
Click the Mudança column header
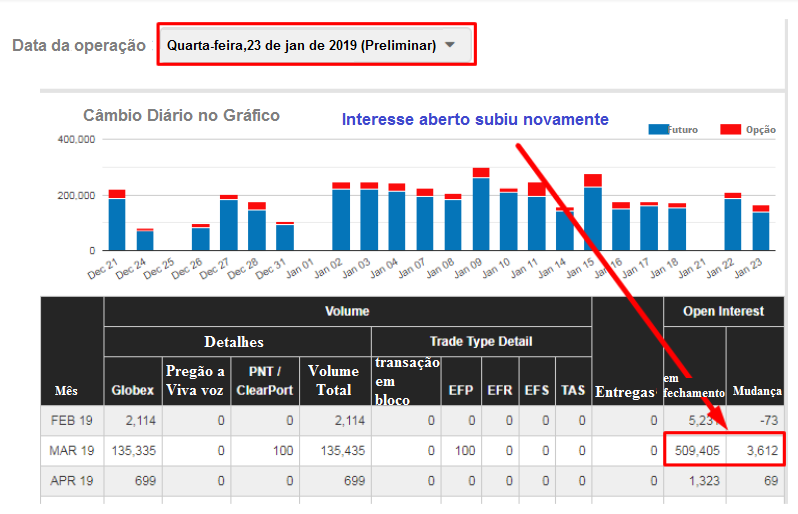757,391
